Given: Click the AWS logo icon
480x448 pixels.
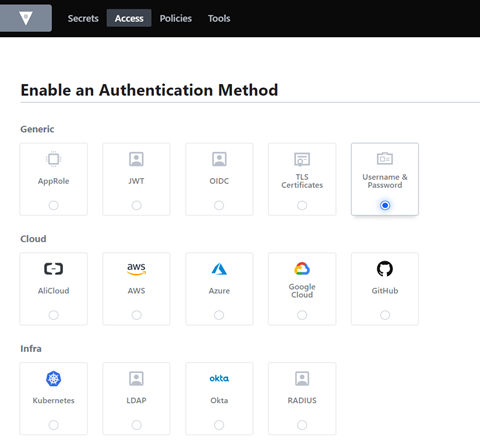Looking at the screenshot, I should (x=136, y=269).
